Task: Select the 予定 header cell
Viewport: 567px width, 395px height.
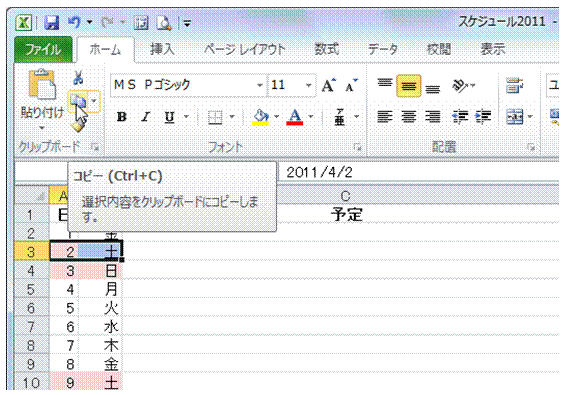Action: click(x=346, y=215)
